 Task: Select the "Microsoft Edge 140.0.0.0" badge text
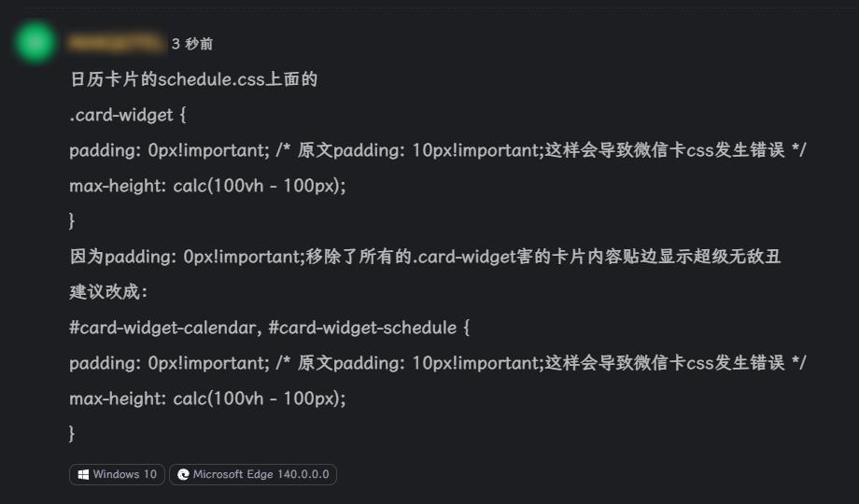[x=261, y=474]
